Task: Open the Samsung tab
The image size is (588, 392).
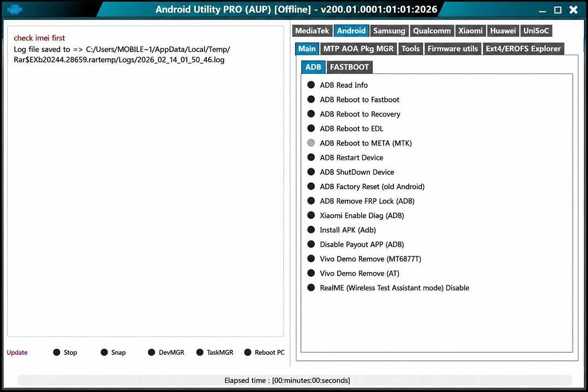Action: click(x=389, y=31)
